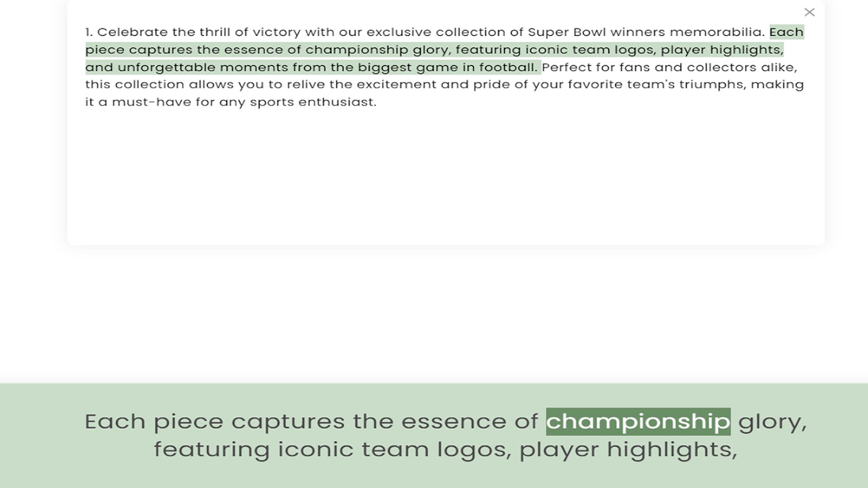Click the word "highlights," in the bottom caption
Screen dimensions: 868x488
672,450
